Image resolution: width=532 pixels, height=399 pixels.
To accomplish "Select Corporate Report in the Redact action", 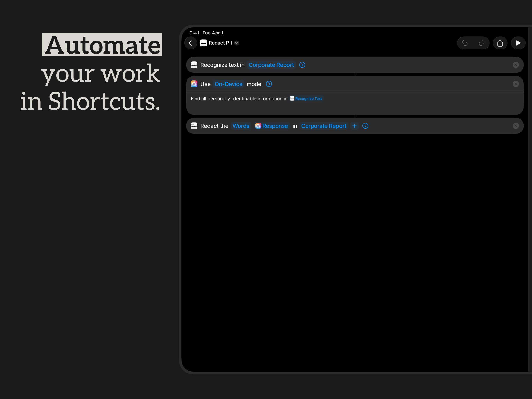I will click(x=324, y=126).
